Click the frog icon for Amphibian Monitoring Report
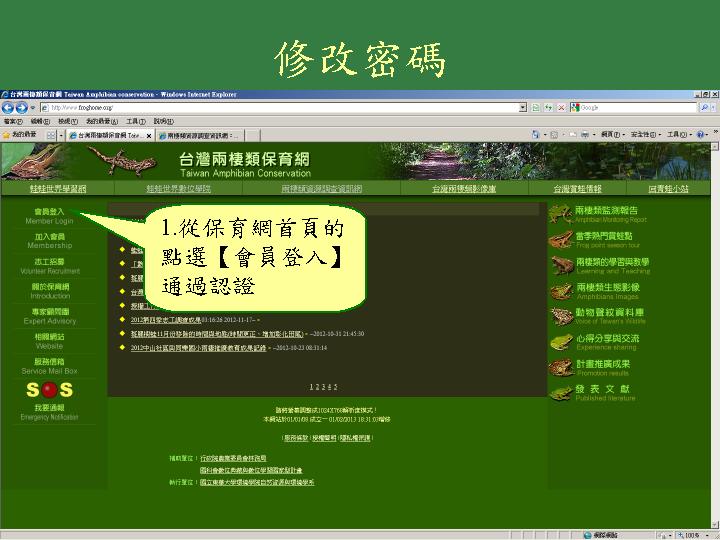Viewport: 720px width, 540px height. tap(560, 214)
